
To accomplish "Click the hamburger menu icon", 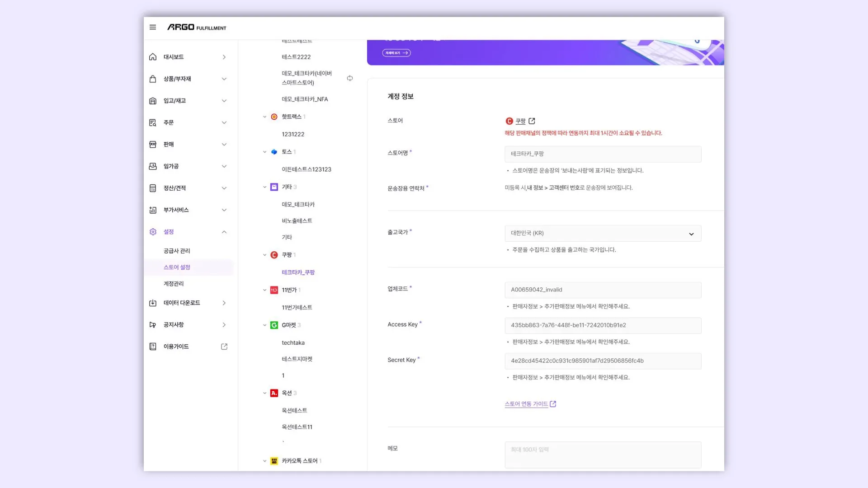I will pyautogui.click(x=153, y=27).
